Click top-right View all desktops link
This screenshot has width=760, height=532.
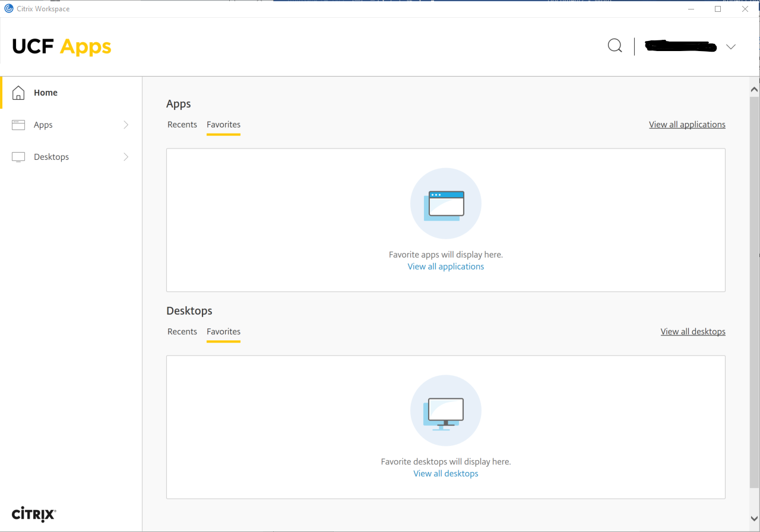tap(693, 332)
